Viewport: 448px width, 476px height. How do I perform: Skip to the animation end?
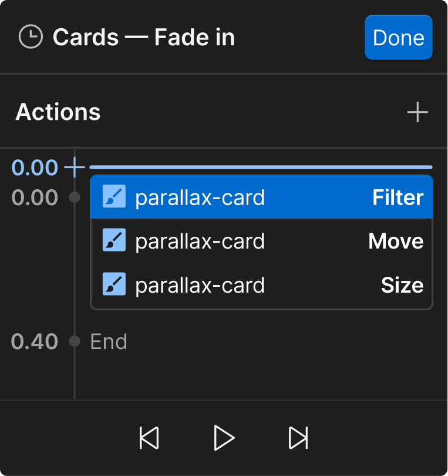pos(298,438)
